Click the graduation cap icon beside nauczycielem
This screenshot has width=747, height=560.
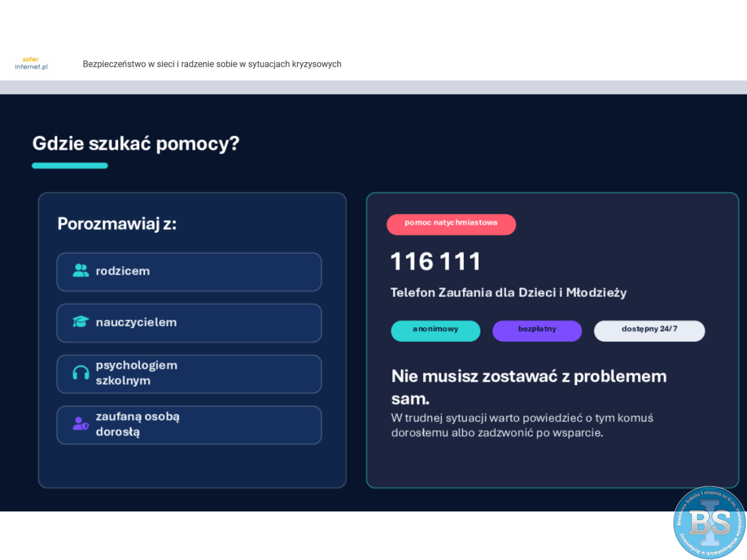pyautogui.click(x=81, y=322)
